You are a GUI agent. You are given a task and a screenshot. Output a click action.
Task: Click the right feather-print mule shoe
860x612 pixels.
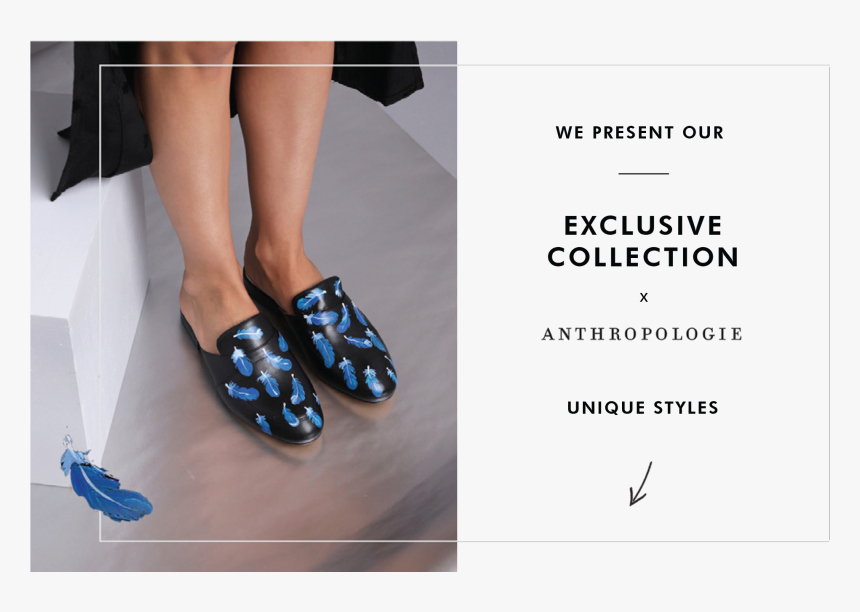pos(322,335)
